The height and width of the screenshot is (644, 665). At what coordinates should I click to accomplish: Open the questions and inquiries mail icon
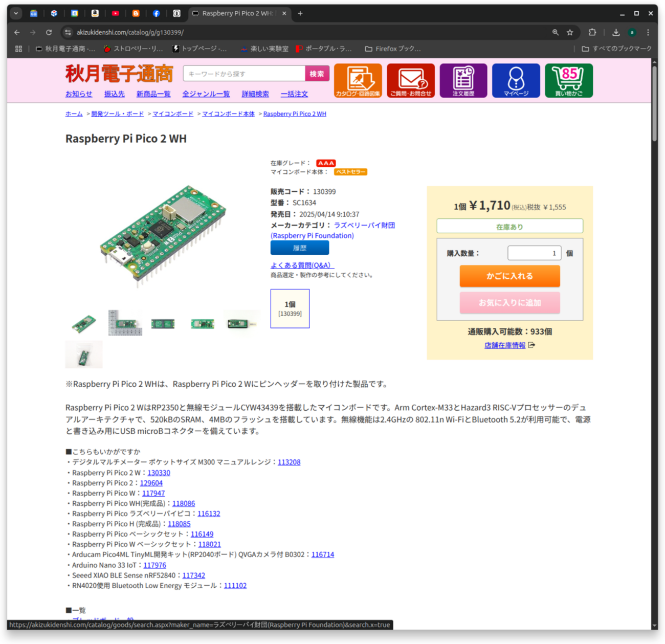[x=411, y=80]
